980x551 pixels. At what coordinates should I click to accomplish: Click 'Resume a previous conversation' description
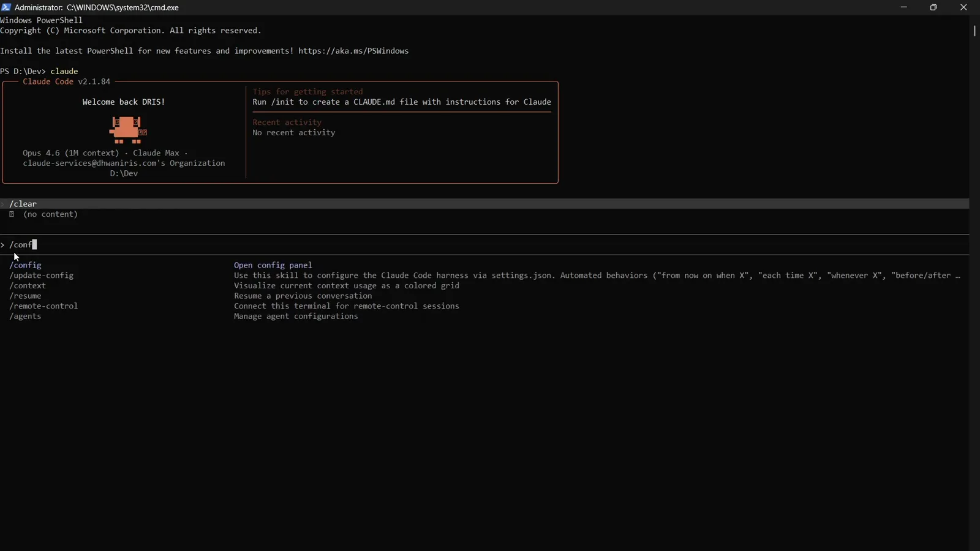tap(303, 296)
